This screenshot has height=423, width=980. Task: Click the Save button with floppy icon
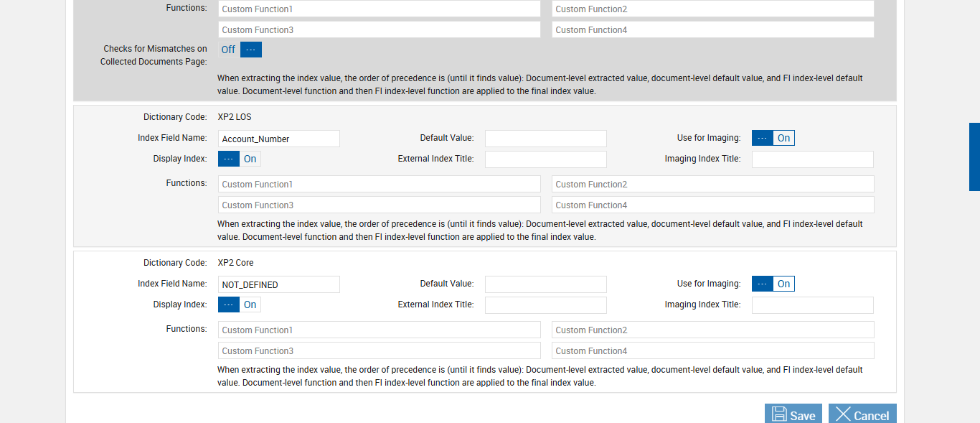click(x=793, y=414)
